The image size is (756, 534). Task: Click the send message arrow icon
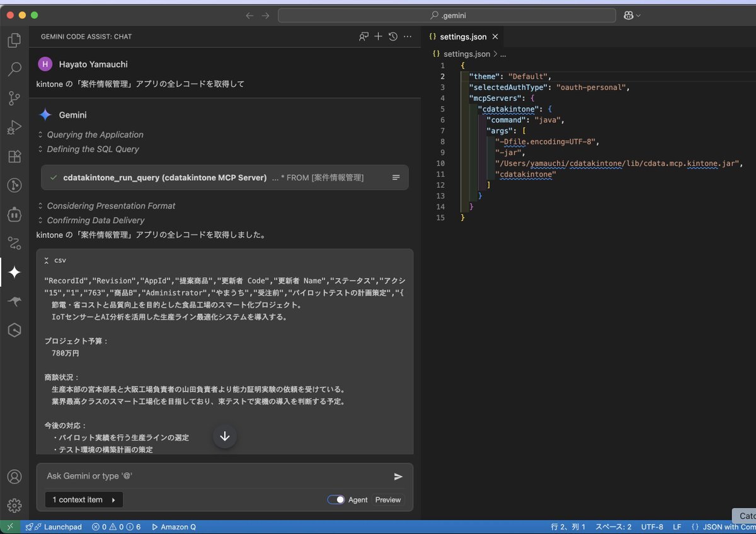(x=398, y=477)
